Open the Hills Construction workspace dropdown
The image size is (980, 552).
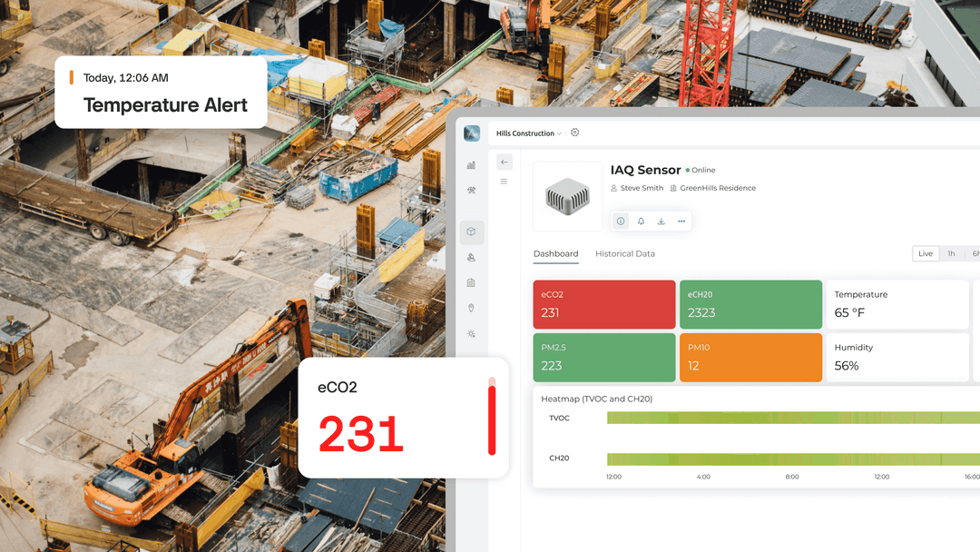pyautogui.click(x=558, y=133)
